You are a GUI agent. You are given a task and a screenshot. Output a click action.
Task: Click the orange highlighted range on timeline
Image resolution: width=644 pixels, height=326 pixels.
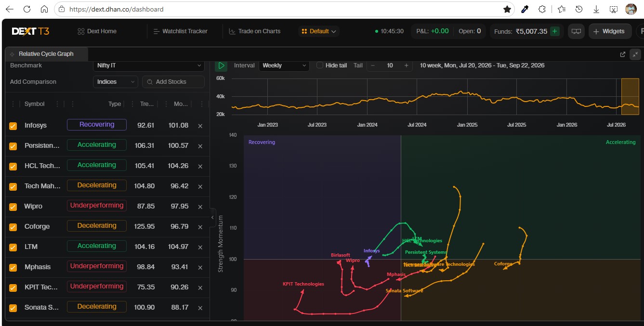(630, 97)
